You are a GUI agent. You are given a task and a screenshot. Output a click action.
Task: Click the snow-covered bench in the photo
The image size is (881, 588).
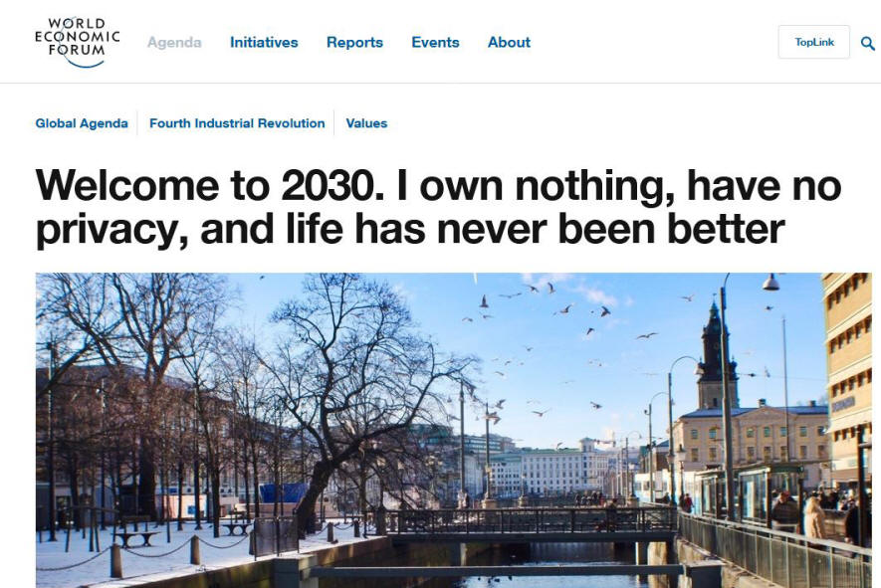point(136,536)
